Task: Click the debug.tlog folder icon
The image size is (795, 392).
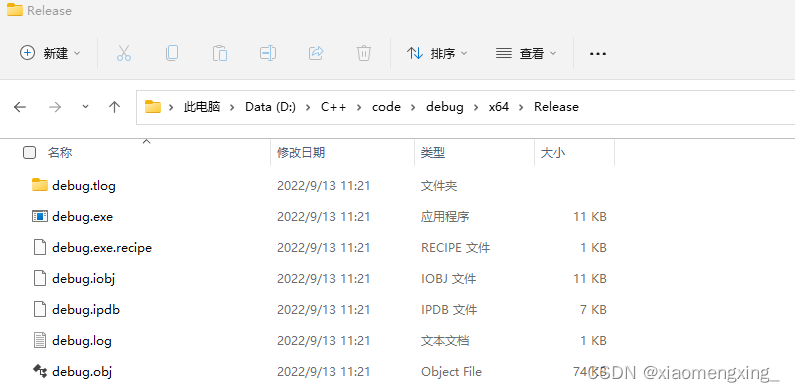Action: (40, 185)
